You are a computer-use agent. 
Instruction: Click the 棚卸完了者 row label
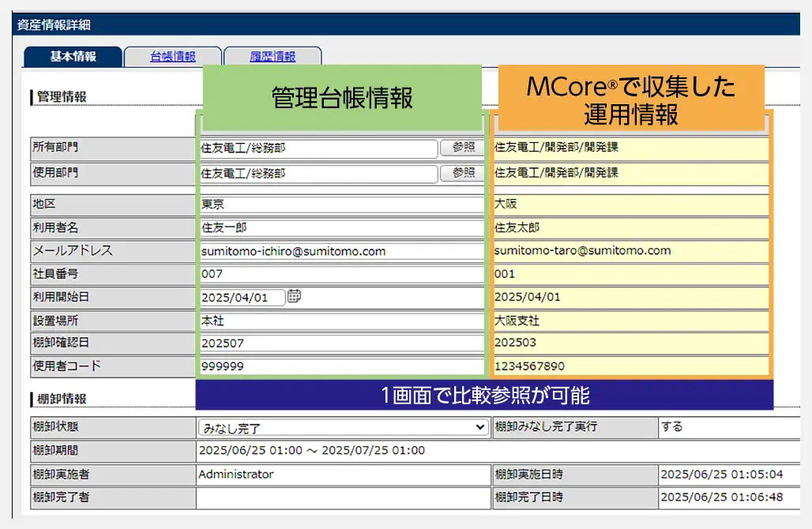(61, 497)
